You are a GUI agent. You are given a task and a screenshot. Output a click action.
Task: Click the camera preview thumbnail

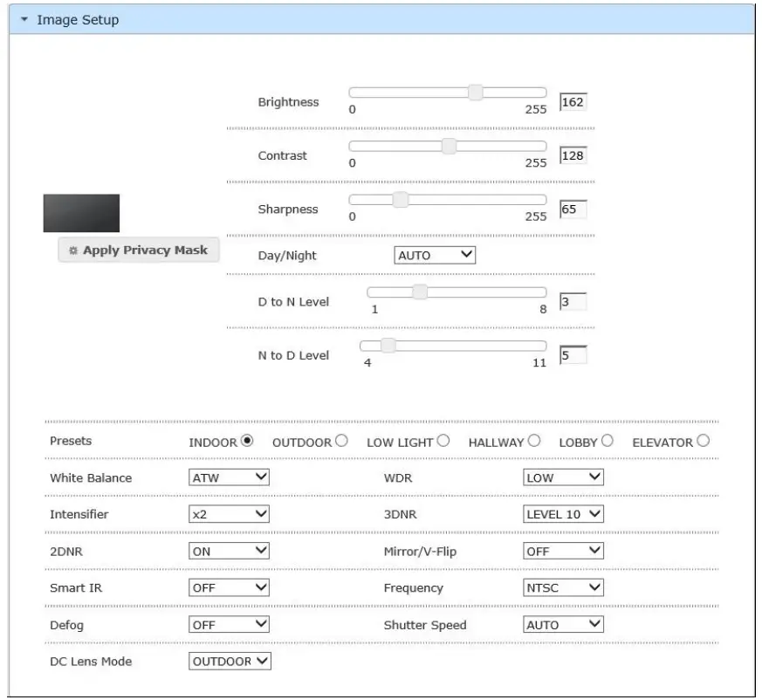coord(81,213)
